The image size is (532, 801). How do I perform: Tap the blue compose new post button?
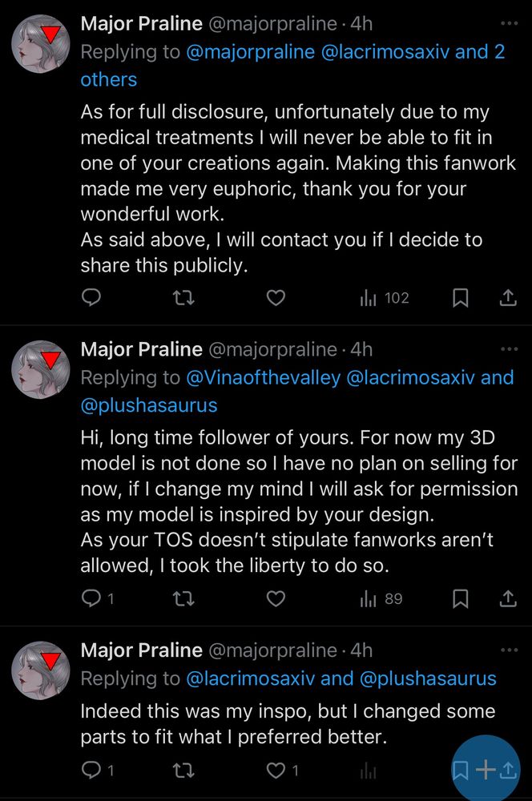pyautogui.click(x=486, y=770)
